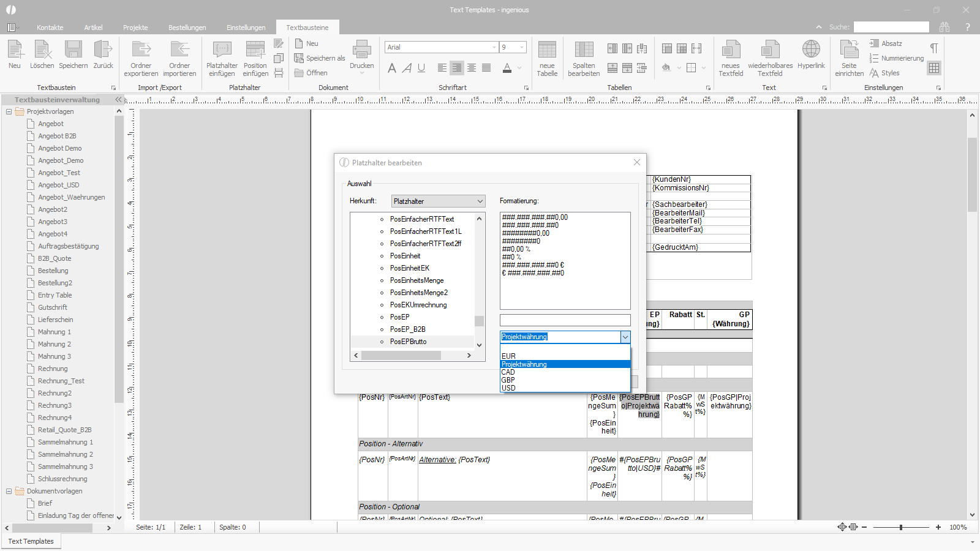This screenshot has width=980, height=551.
Task: Open font color dropdown arrow
Action: tap(519, 68)
